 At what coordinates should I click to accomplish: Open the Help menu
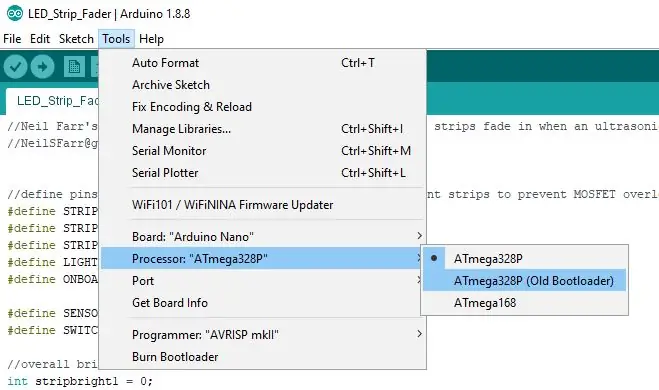tap(151, 39)
